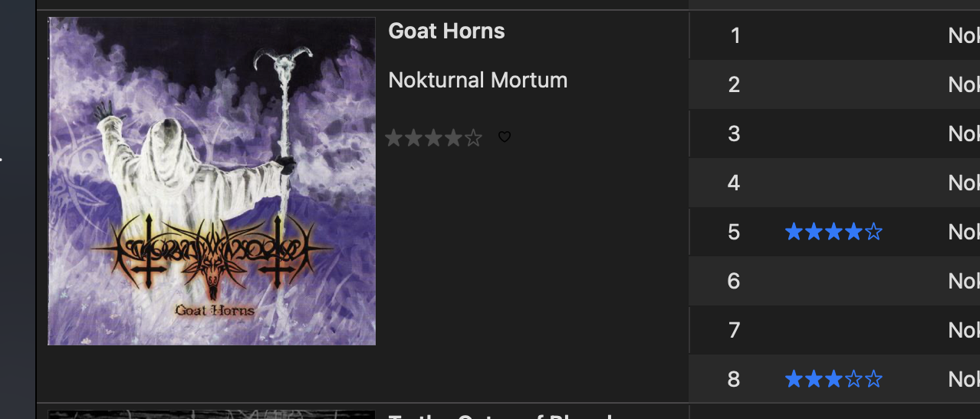Set track 5 rating to one star
Image resolution: width=980 pixels, height=419 pixels.
point(794,232)
